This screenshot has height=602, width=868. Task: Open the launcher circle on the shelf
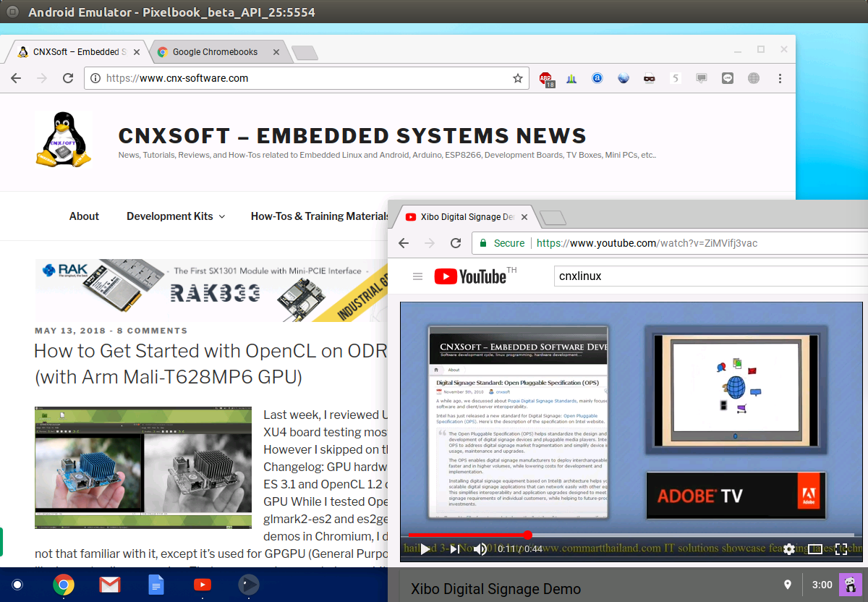[x=17, y=585]
